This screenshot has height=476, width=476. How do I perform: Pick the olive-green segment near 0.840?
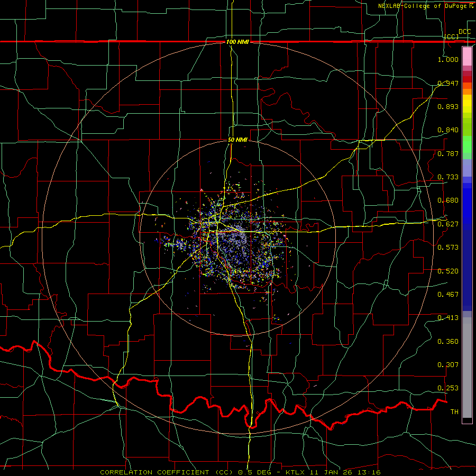click(467, 127)
